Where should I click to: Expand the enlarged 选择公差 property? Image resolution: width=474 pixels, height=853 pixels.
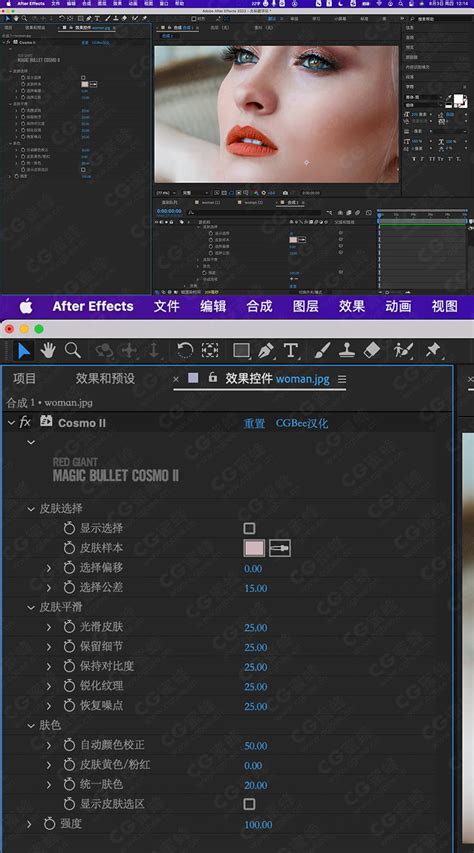49,588
